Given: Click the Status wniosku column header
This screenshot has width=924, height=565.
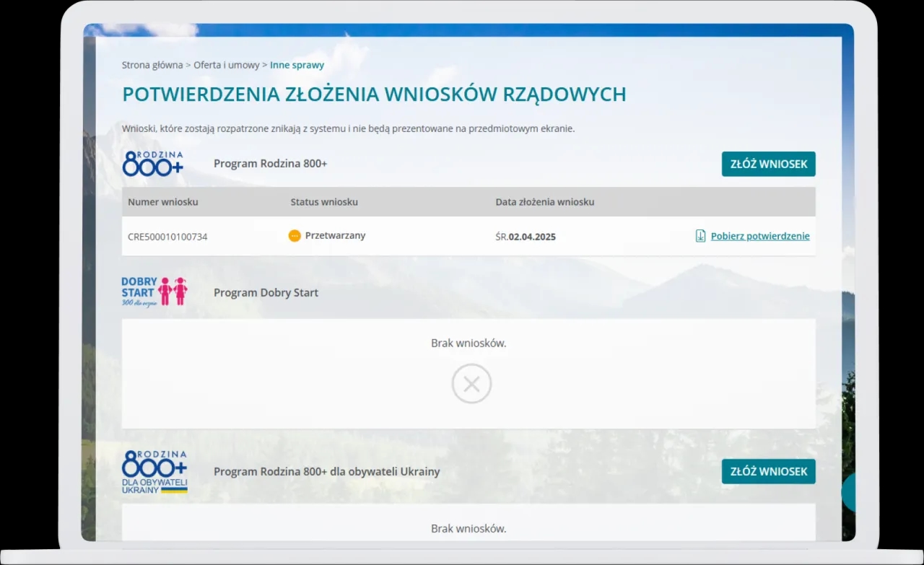Looking at the screenshot, I should 323,202.
